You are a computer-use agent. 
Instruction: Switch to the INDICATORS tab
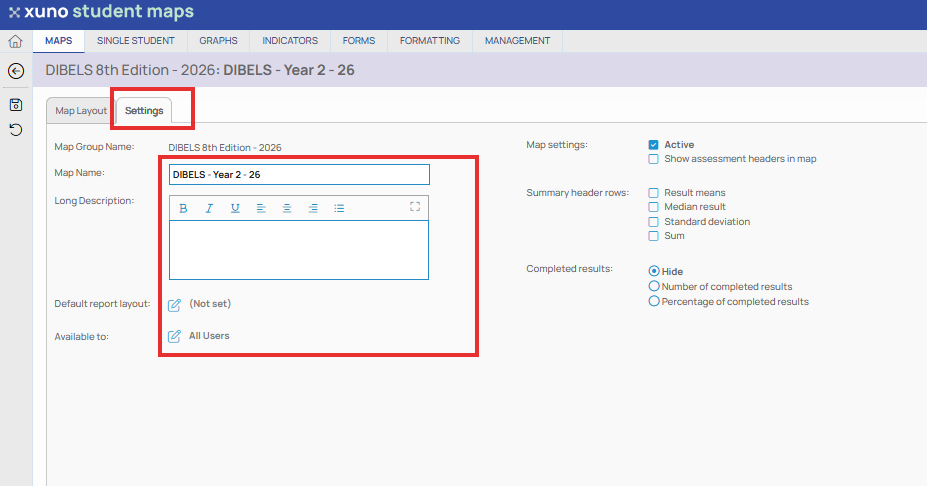[x=290, y=41]
